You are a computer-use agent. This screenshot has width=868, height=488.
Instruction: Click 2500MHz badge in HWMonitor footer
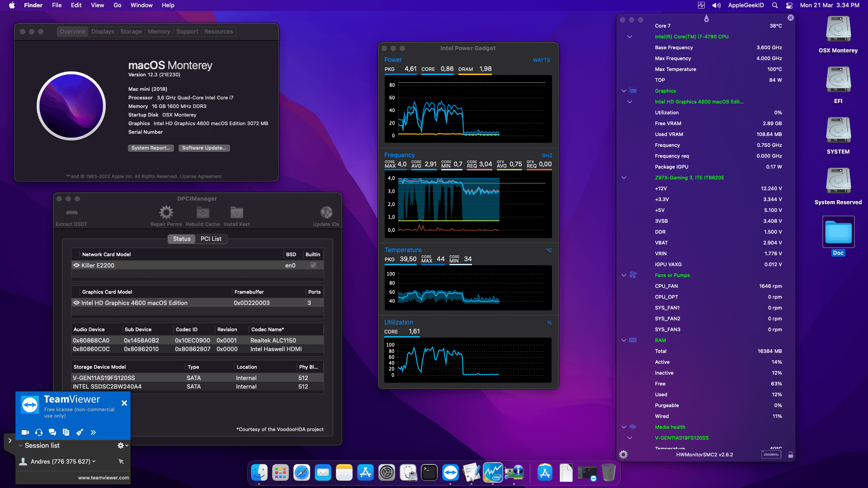(x=771, y=455)
